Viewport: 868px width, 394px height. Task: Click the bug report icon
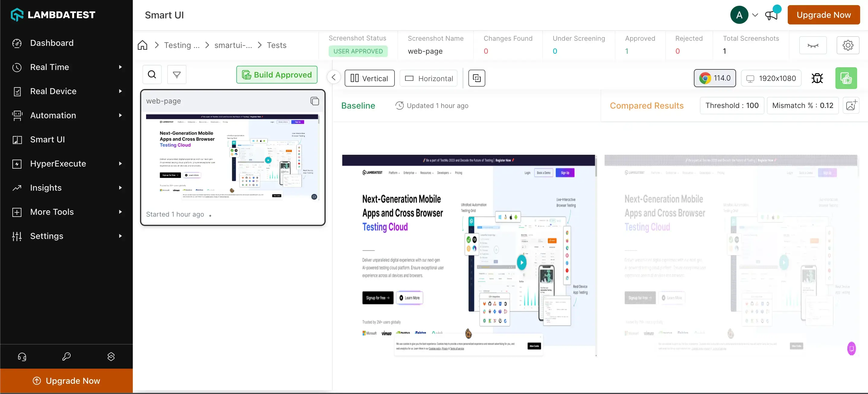pyautogui.click(x=817, y=78)
